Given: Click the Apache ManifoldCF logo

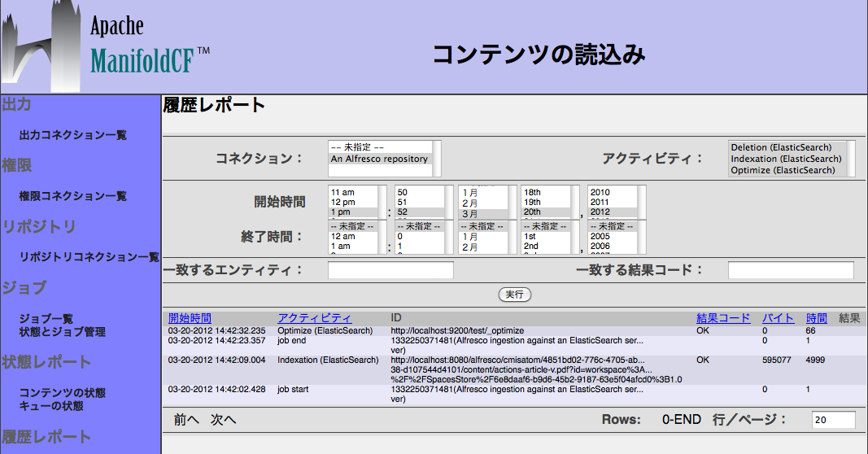Looking at the screenshot, I should 106,46.
